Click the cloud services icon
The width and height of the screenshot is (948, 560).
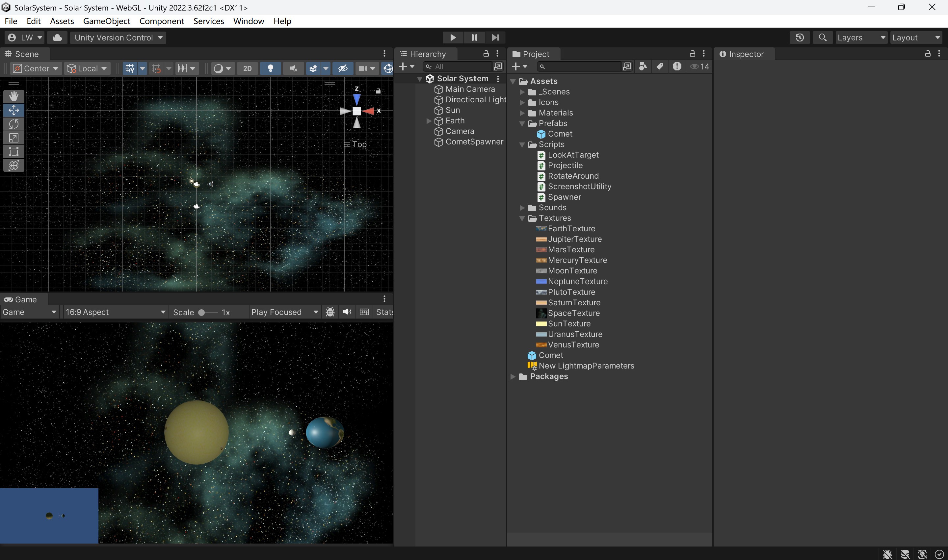[x=57, y=38]
